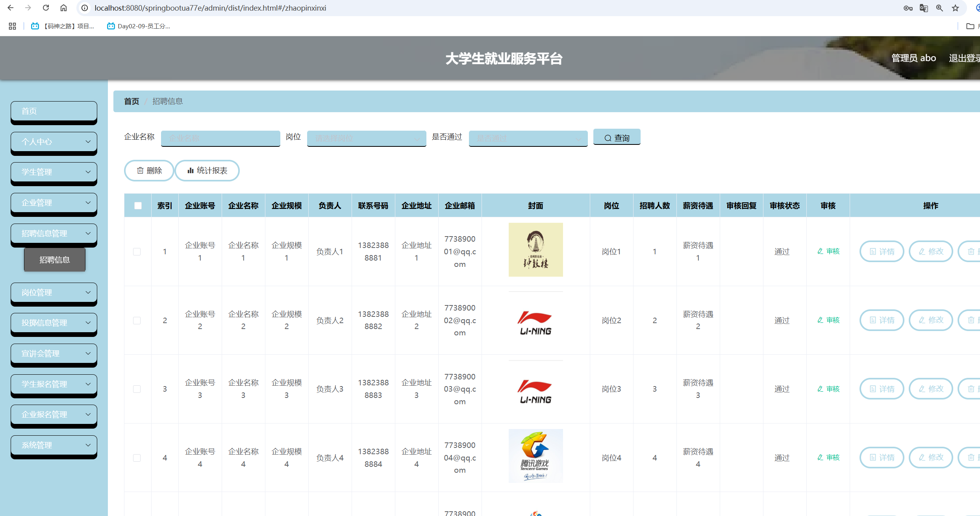
Task: Open the translate page icon
Action: click(924, 8)
